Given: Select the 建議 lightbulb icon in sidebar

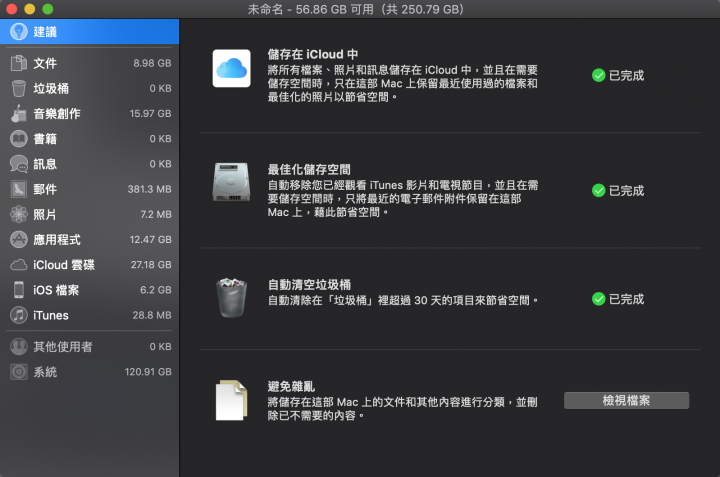Looking at the screenshot, I should [x=19, y=32].
